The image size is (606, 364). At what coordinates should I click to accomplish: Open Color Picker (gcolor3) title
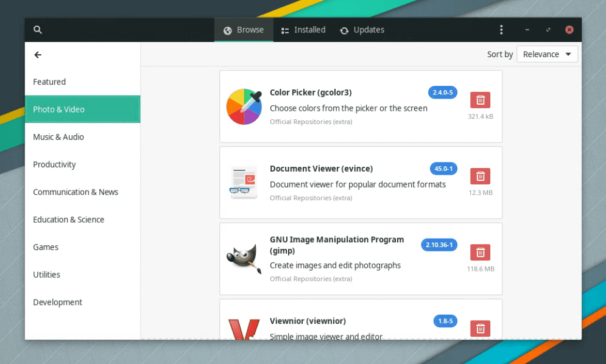click(x=311, y=93)
